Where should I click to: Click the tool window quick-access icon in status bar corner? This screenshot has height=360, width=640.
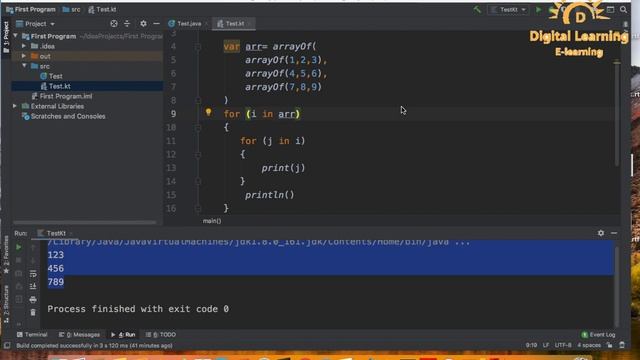[x=7, y=346]
